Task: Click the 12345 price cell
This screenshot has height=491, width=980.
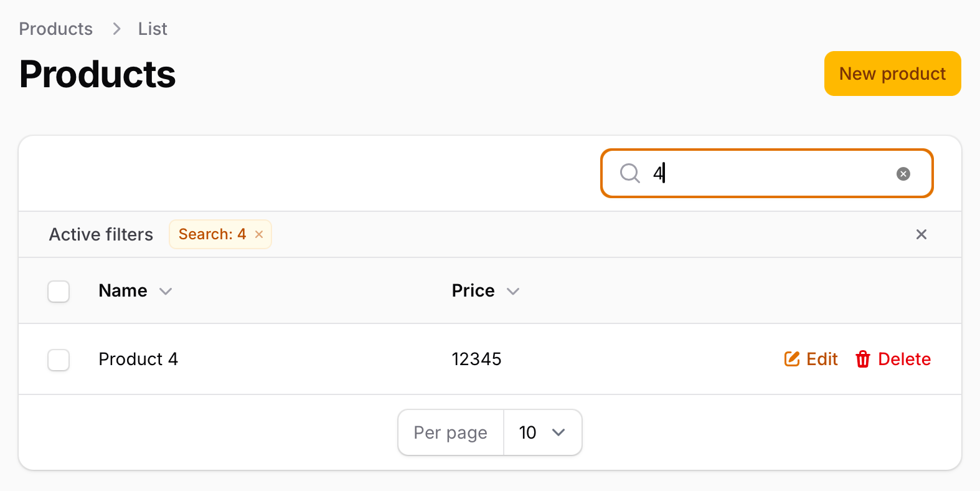Action: point(476,359)
